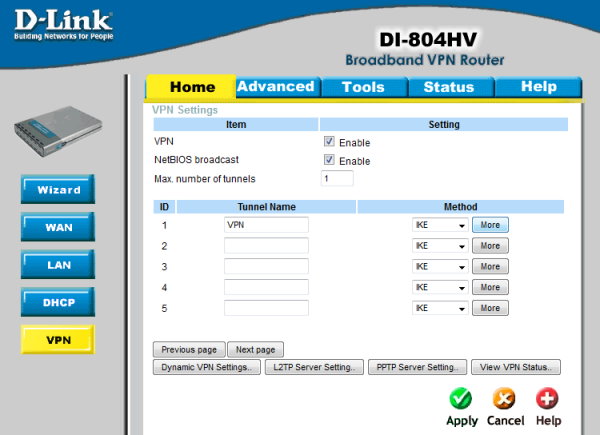This screenshot has width=600, height=435.
Task: Click the red Help plus icon
Action: pos(547,399)
